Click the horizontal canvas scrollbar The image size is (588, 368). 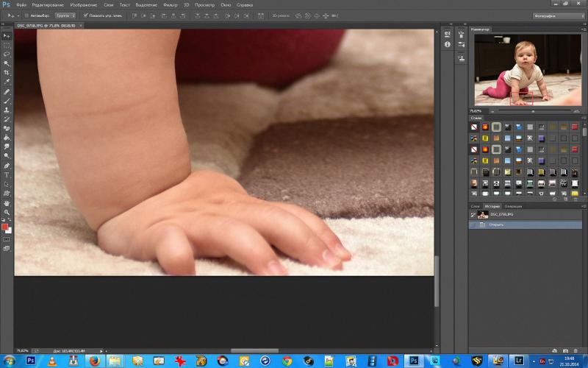(x=254, y=351)
